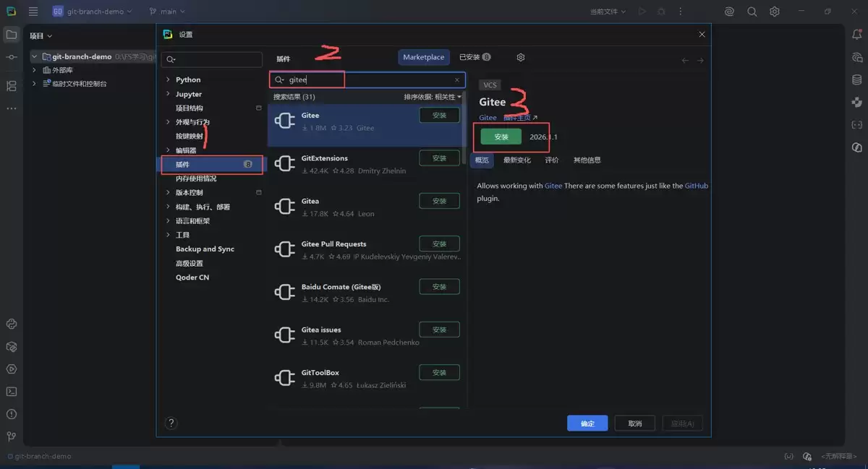Viewport: 868px width, 469px height.
Task: Install the GitToolBox plugin
Action: pos(439,373)
